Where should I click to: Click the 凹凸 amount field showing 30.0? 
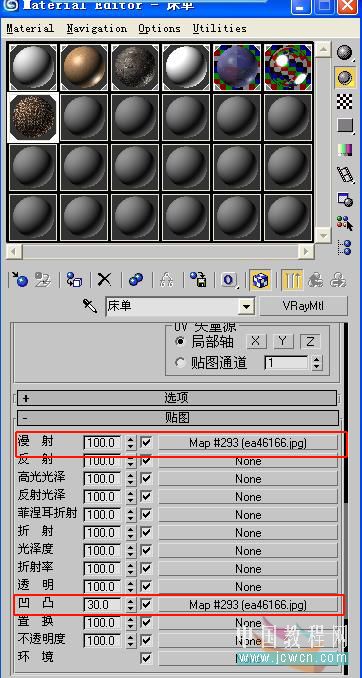103,604
